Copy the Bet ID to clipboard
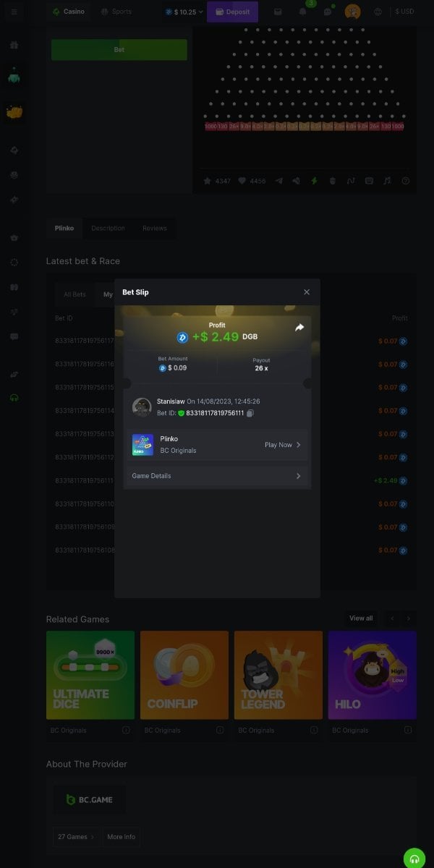 [x=250, y=413]
